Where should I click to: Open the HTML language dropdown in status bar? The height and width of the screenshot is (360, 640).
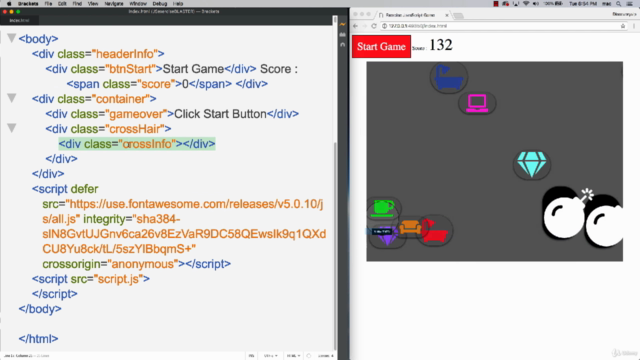293,356
